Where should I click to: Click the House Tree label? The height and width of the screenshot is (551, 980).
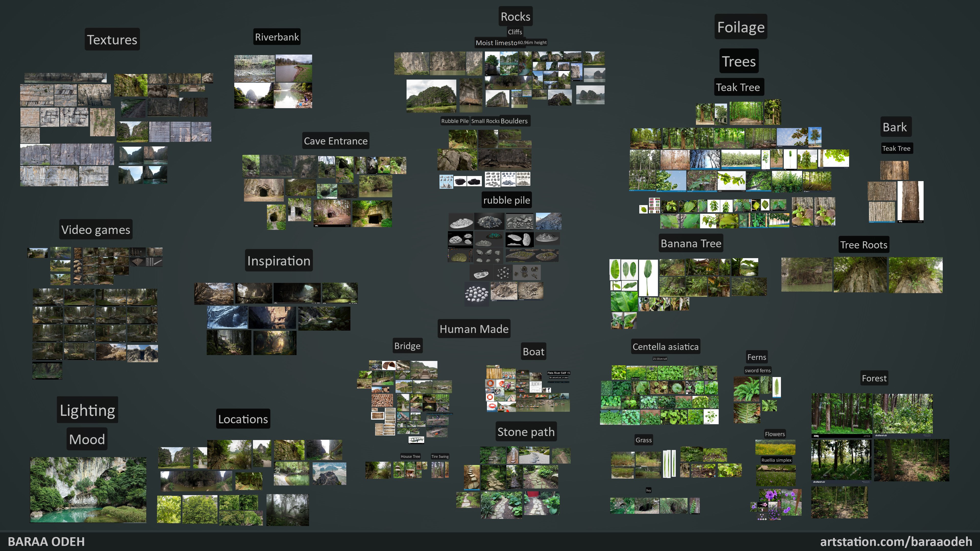point(410,456)
